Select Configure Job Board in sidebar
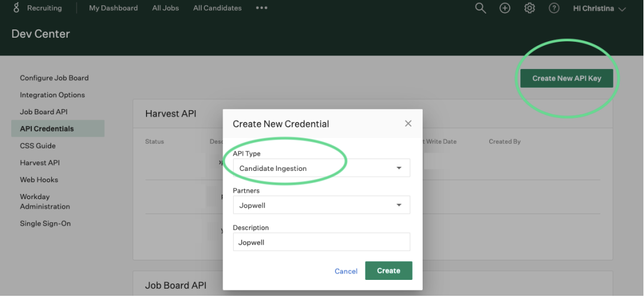 [x=54, y=78]
